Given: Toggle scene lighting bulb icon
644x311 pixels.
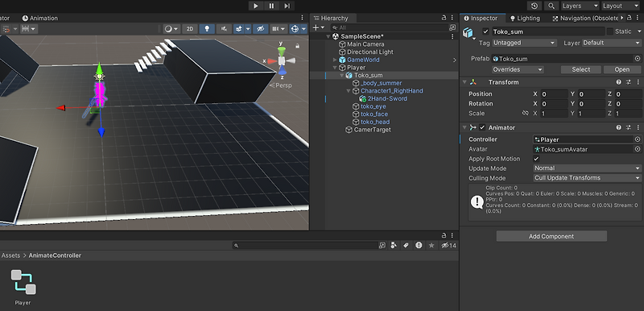Looking at the screenshot, I should tap(207, 29).
